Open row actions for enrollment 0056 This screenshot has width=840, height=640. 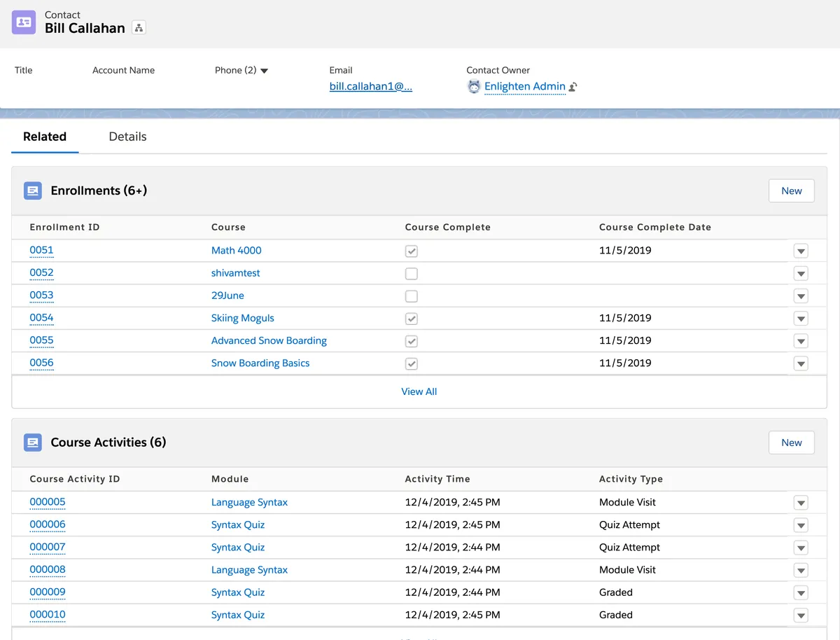(x=801, y=363)
